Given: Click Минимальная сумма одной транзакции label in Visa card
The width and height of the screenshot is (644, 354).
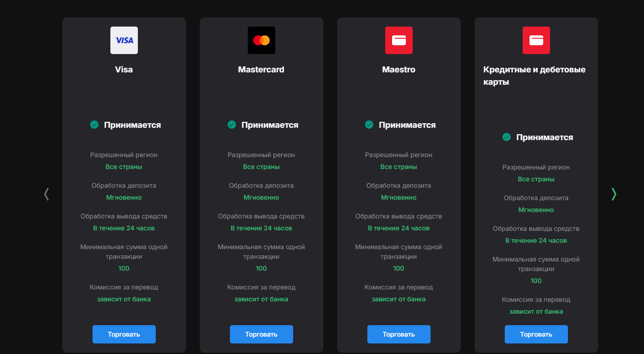Looking at the screenshot, I should point(124,252).
